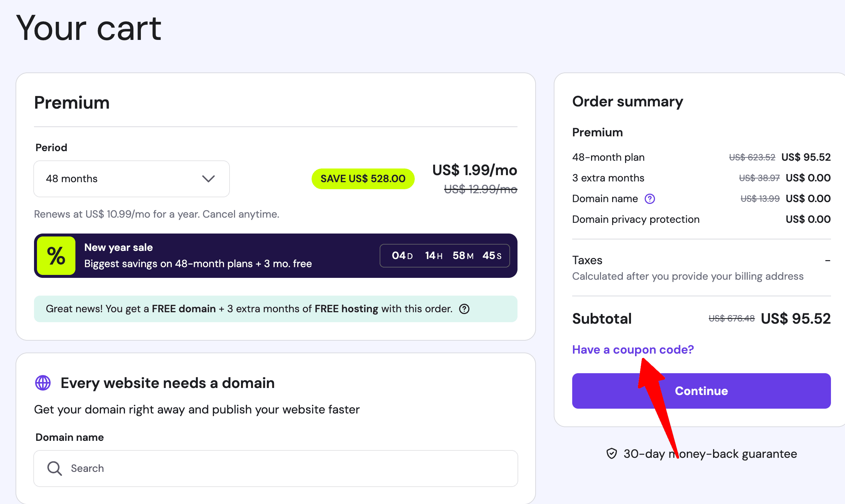Click the globe icon beside "Every website needs a domain"
This screenshot has height=504, width=845.
tap(43, 383)
